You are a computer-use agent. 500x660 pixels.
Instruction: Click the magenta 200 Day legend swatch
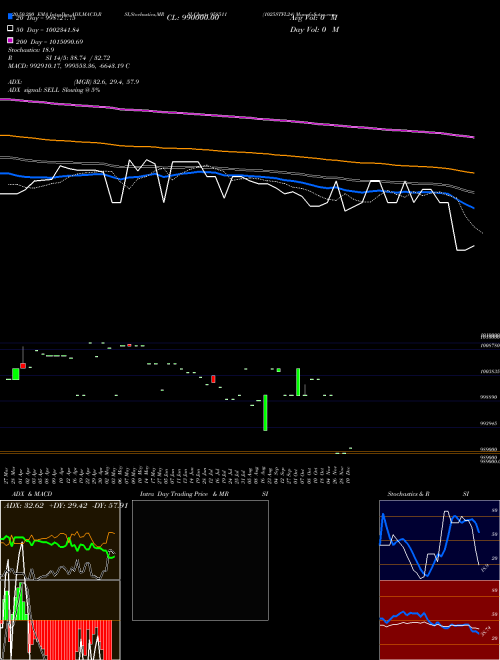point(11,40)
